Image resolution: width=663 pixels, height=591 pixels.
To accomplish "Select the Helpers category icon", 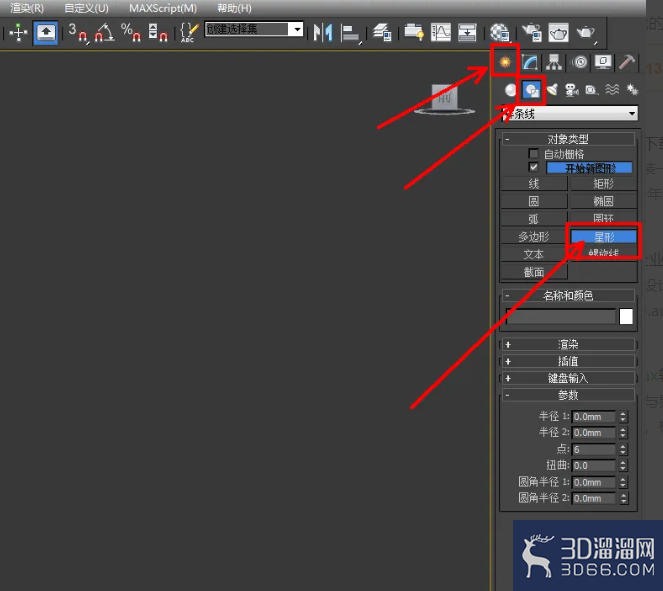I will coord(592,90).
